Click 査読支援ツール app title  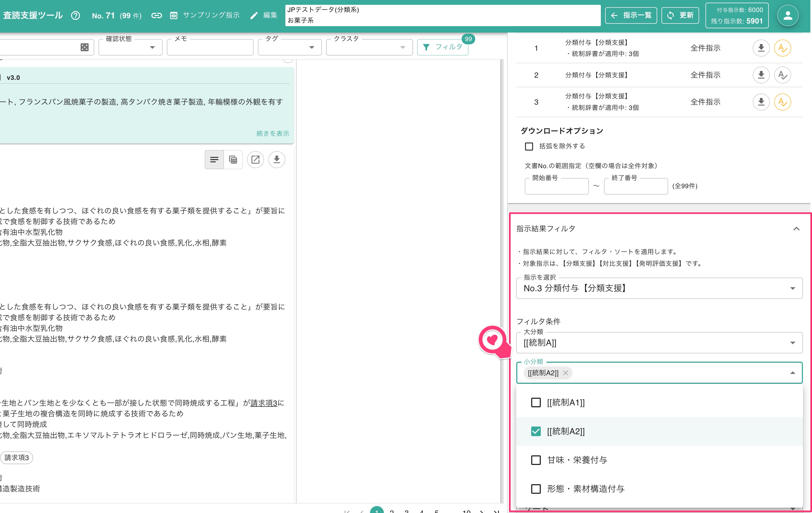pyautogui.click(x=33, y=15)
